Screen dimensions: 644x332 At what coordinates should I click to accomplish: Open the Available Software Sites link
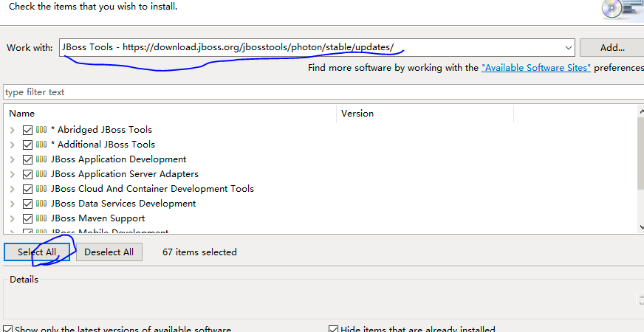[x=536, y=68]
